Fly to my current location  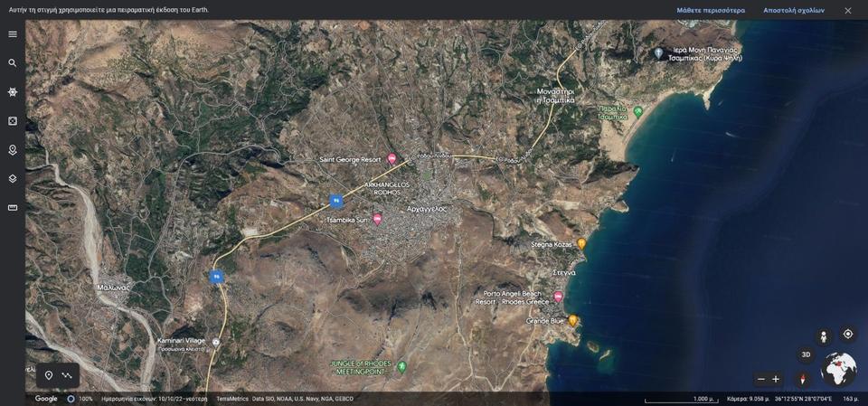pyautogui.click(x=847, y=334)
